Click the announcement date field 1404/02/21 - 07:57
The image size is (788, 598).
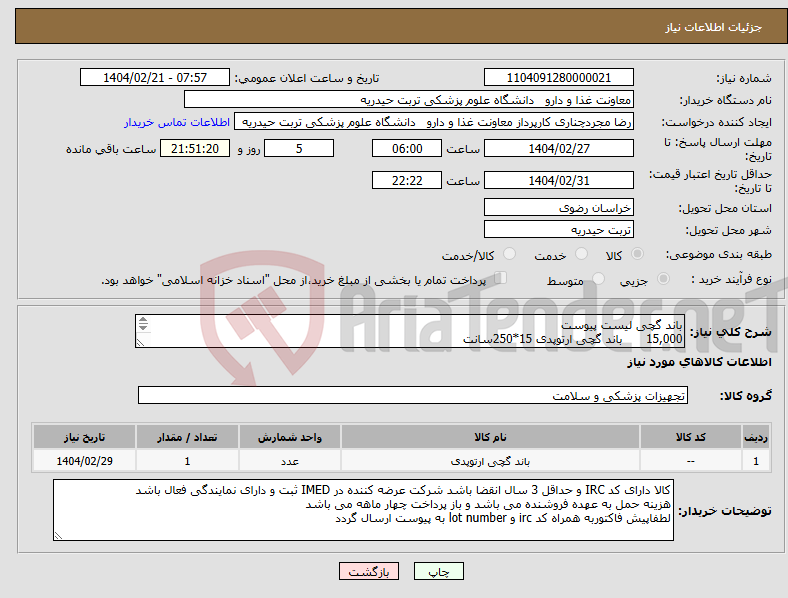[x=155, y=77]
